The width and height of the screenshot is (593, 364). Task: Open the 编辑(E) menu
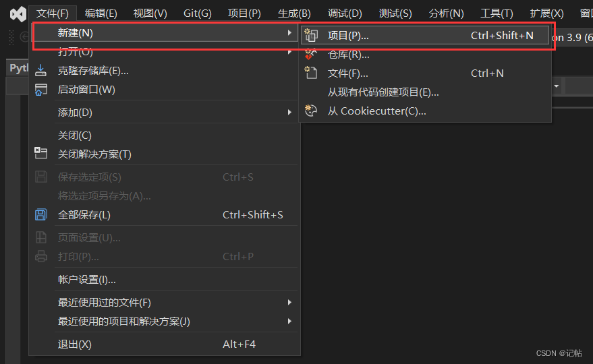click(x=101, y=13)
